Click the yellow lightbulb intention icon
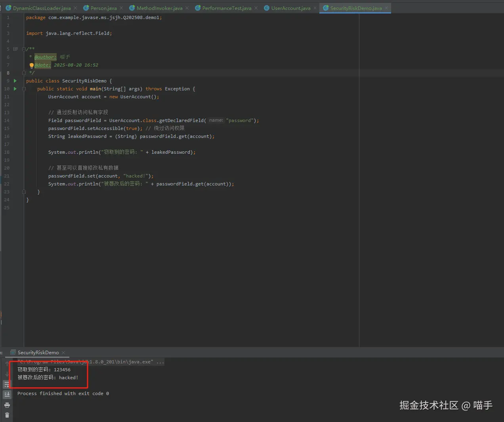 [32, 65]
